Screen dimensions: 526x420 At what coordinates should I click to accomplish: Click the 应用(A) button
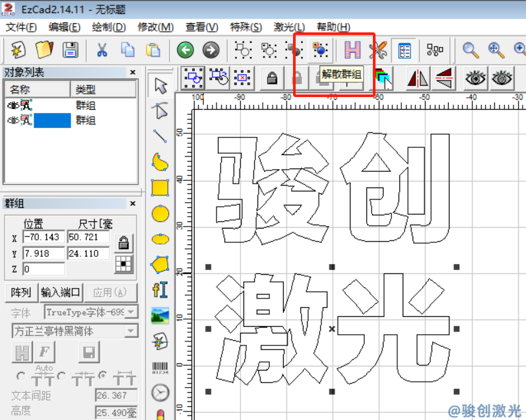coord(110,292)
